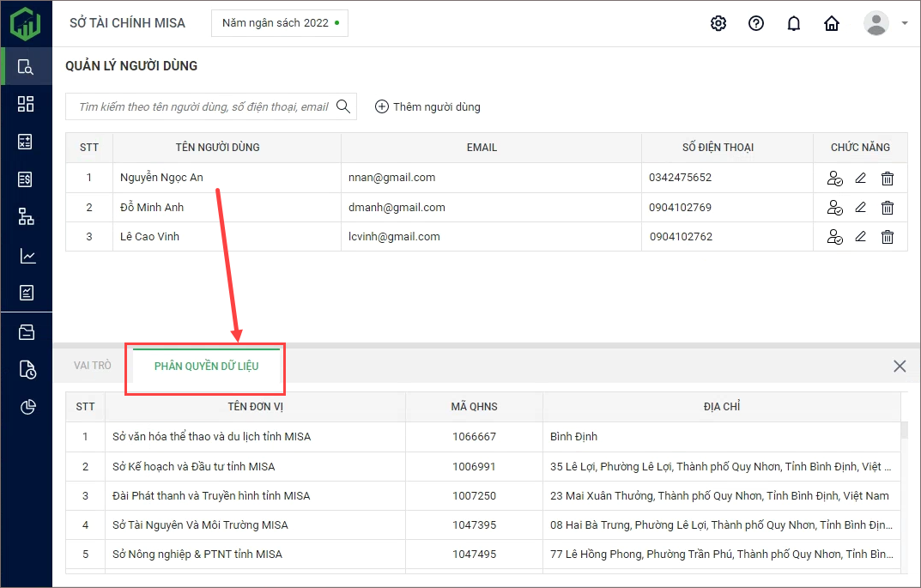This screenshot has height=588, width=921.
Task: Open the pie chart sidebar icon
Action: [x=26, y=407]
